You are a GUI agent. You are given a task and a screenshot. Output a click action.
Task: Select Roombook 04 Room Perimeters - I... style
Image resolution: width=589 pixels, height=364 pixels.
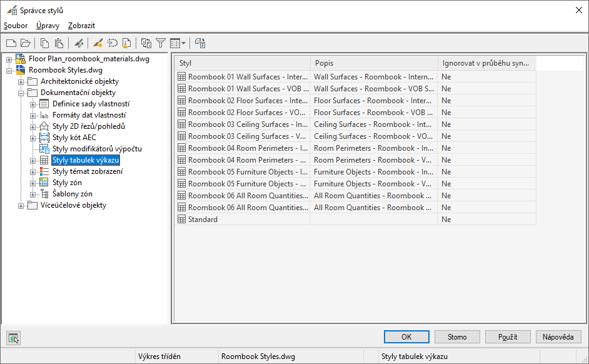(x=248, y=148)
